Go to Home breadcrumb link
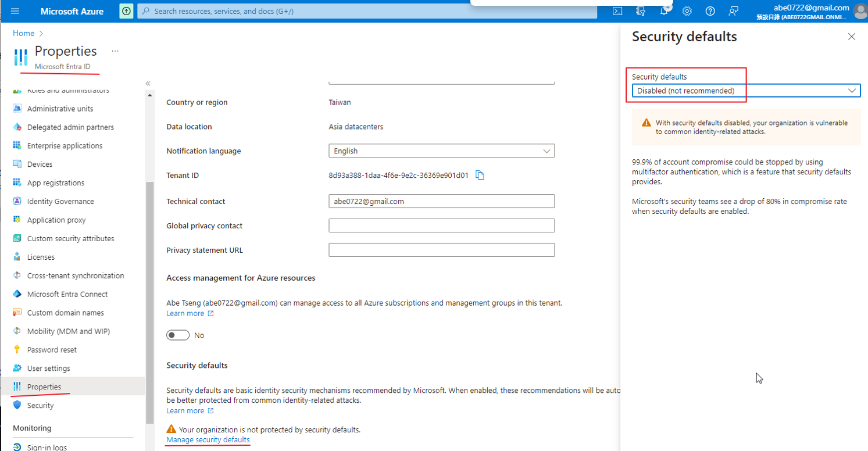Screen dimensions: 868x451 (24, 33)
